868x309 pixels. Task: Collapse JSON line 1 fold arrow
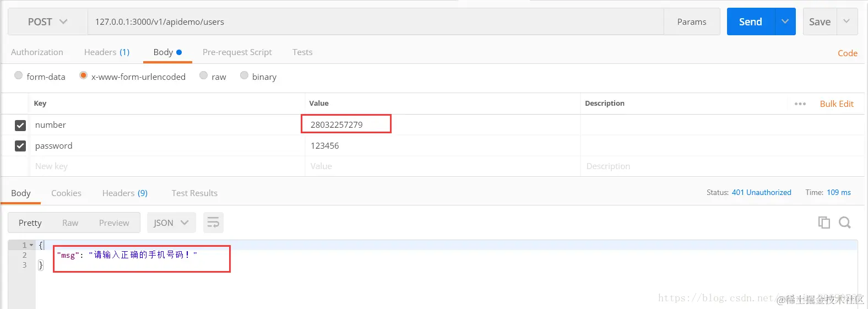[x=31, y=245]
